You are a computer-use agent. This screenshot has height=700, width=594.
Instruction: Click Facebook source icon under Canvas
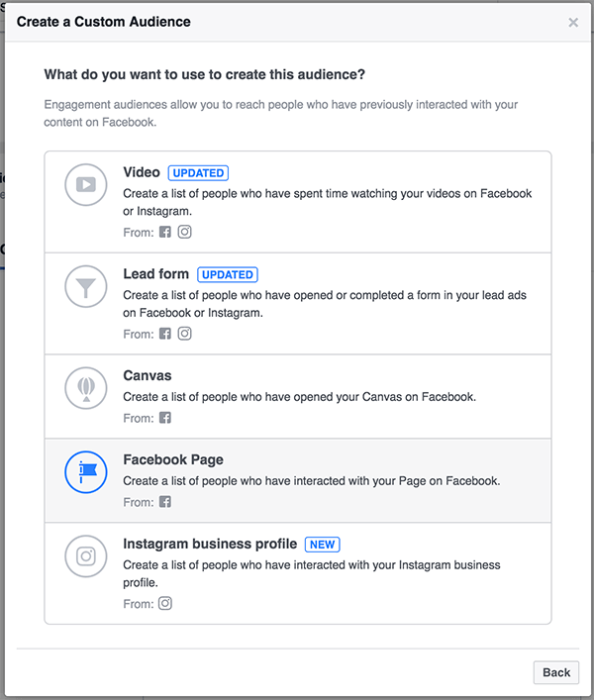pos(165,418)
